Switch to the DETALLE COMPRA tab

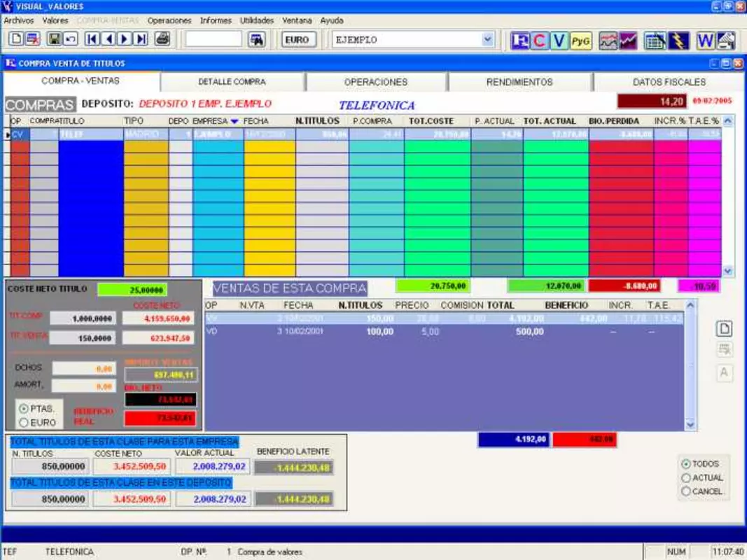pyautogui.click(x=232, y=82)
